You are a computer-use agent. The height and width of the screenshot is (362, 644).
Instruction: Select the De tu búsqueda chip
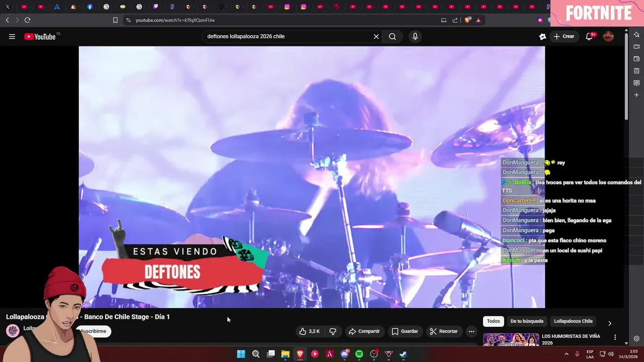pos(527,321)
